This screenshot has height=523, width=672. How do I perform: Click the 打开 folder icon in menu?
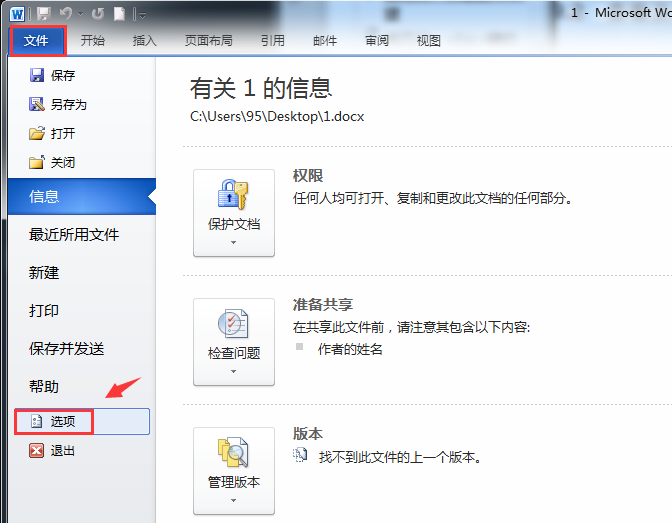pyautogui.click(x=37, y=133)
